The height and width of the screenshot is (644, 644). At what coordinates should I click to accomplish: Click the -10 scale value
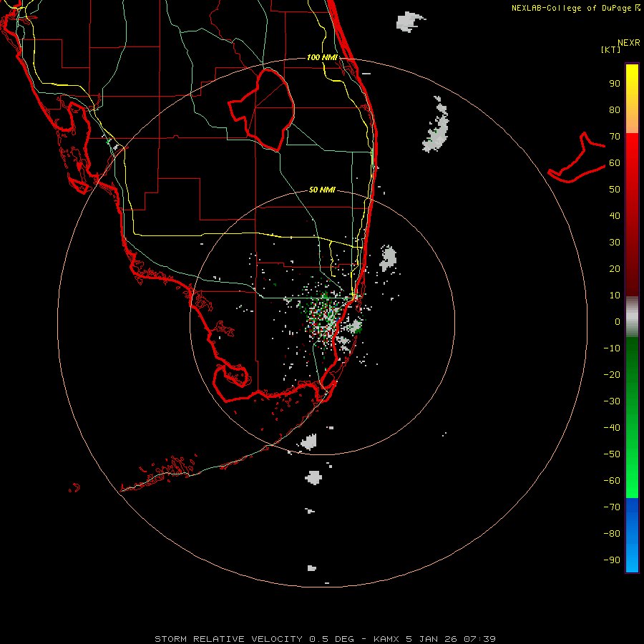[612, 348]
